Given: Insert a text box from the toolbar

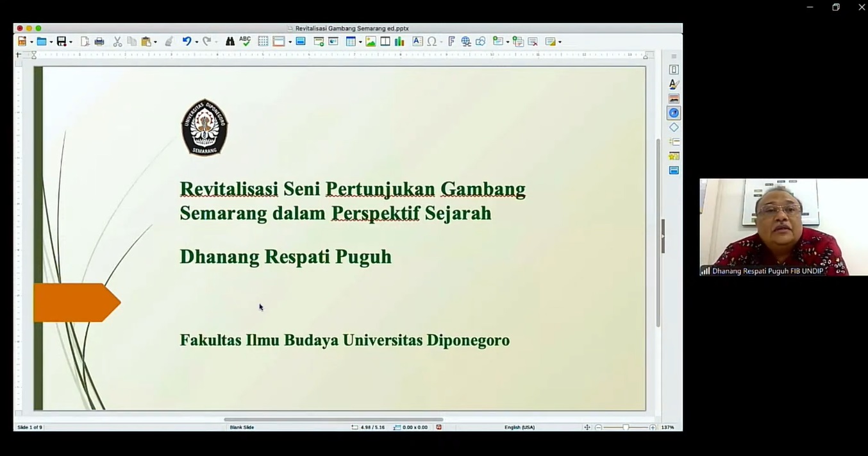Looking at the screenshot, I should [417, 42].
